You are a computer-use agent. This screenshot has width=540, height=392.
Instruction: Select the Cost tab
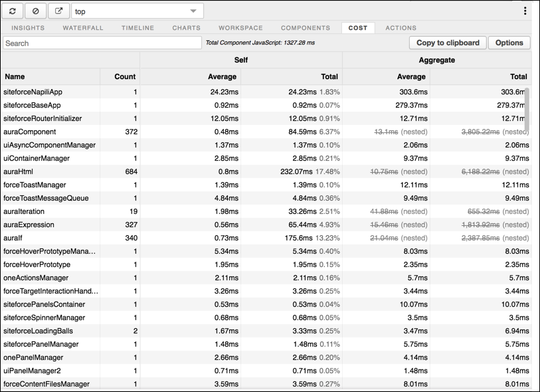click(358, 28)
